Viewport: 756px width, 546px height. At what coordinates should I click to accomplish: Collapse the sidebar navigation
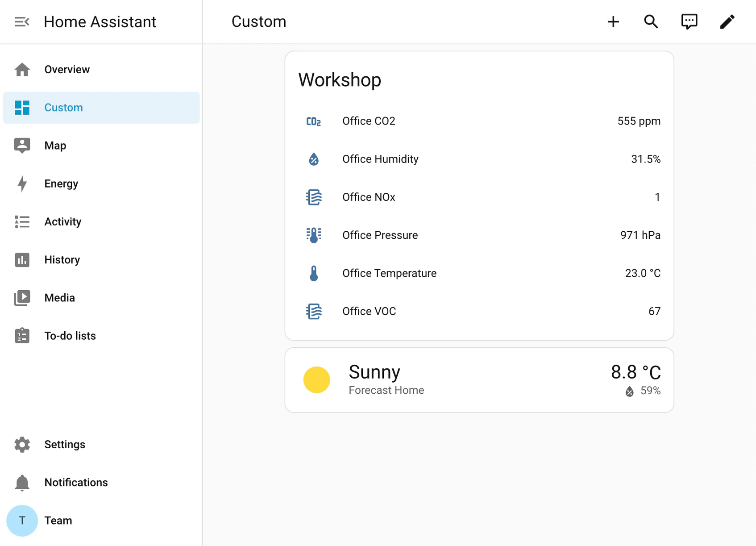(21, 21)
